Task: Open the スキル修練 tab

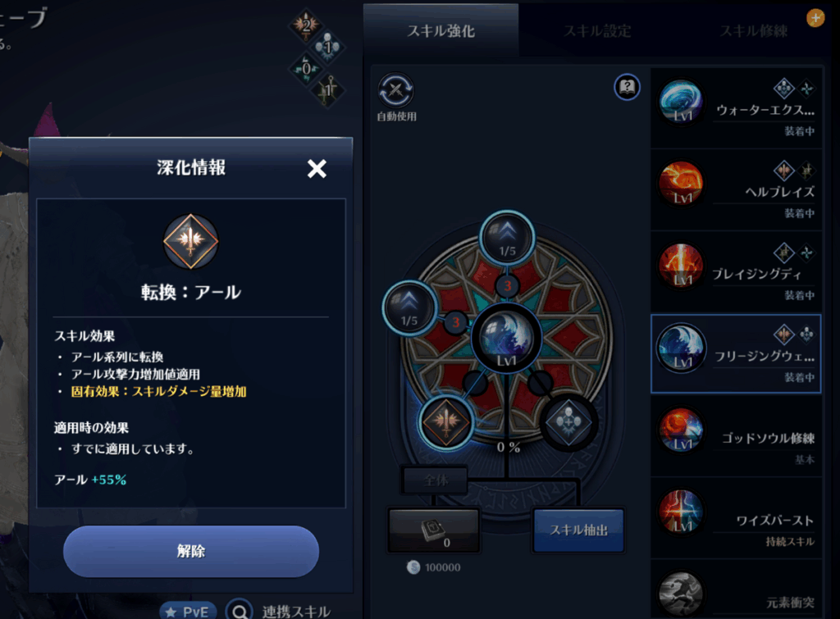Action: click(x=754, y=31)
